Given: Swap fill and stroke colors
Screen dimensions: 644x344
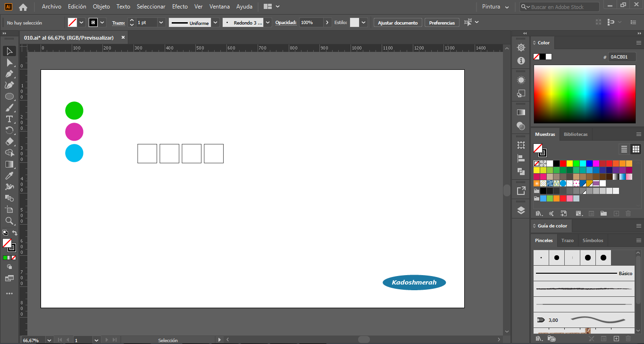Looking at the screenshot, I should click(x=15, y=233).
